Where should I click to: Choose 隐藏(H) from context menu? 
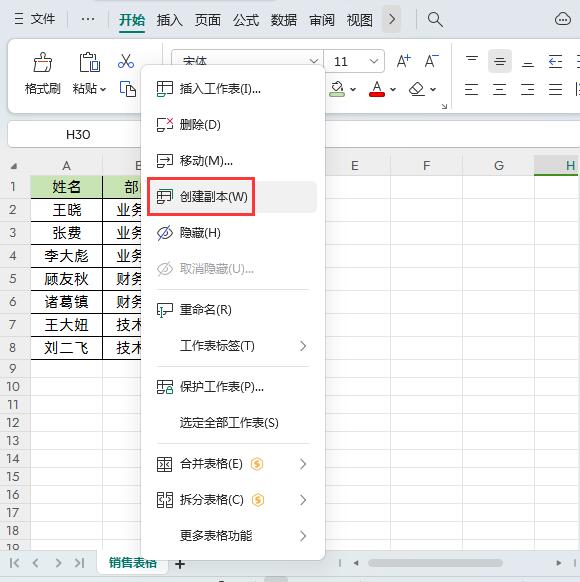(232, 233)
